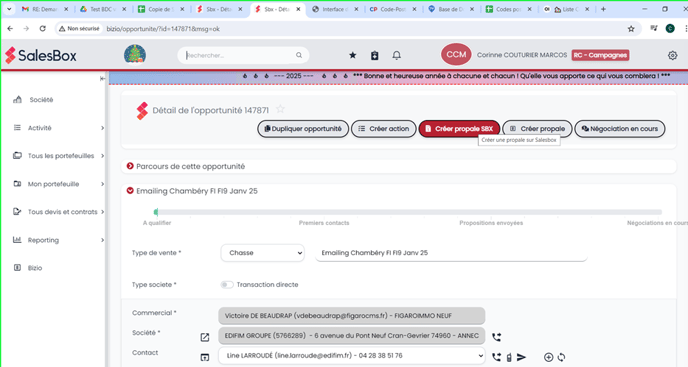Click Négociation en cours button
Image resolution: width=688 pixels, height=367 pixels.
[620, 129]
